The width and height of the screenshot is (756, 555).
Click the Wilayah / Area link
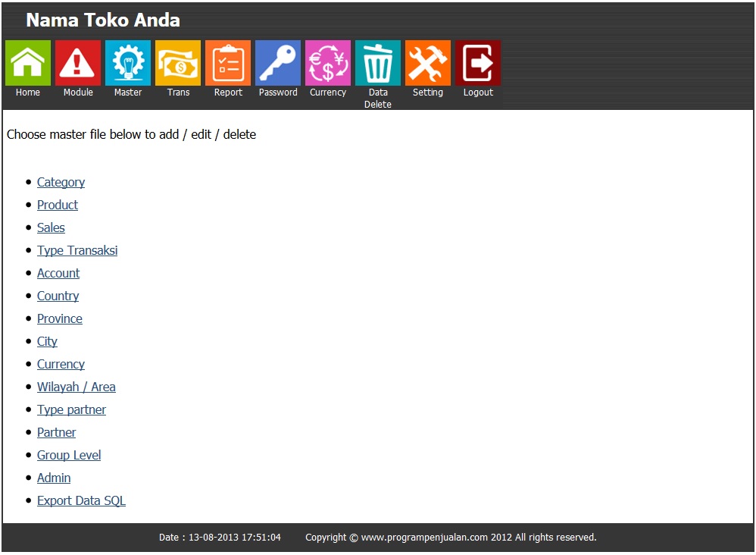pos(77,387)
